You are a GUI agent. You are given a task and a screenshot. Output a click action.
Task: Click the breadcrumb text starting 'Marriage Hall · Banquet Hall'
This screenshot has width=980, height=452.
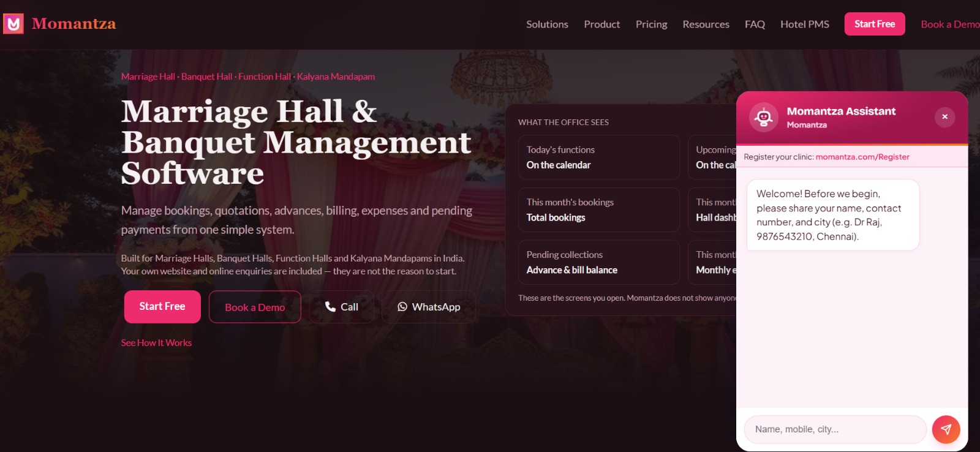tap(248, 77)
